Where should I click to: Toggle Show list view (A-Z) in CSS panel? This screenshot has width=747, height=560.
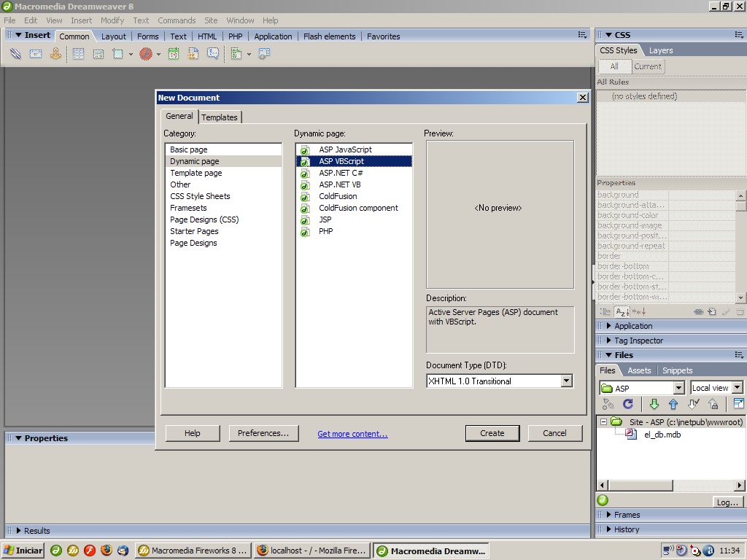coord(622,312)
